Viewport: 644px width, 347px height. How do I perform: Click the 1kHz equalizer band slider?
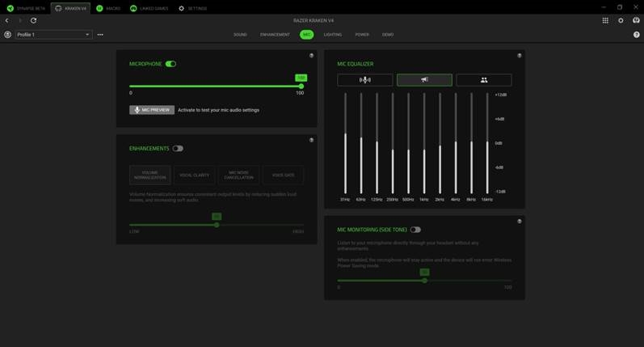tap(424, 143)
